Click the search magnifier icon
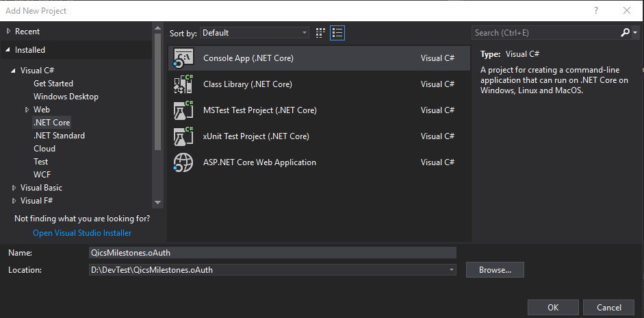 (625, 32)
